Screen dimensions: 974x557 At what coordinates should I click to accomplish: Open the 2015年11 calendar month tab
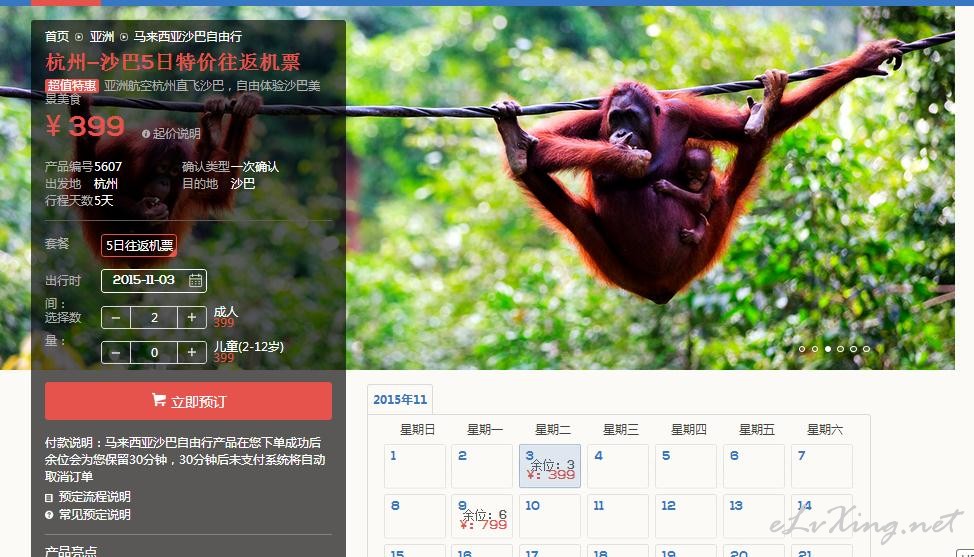(400, 399)
